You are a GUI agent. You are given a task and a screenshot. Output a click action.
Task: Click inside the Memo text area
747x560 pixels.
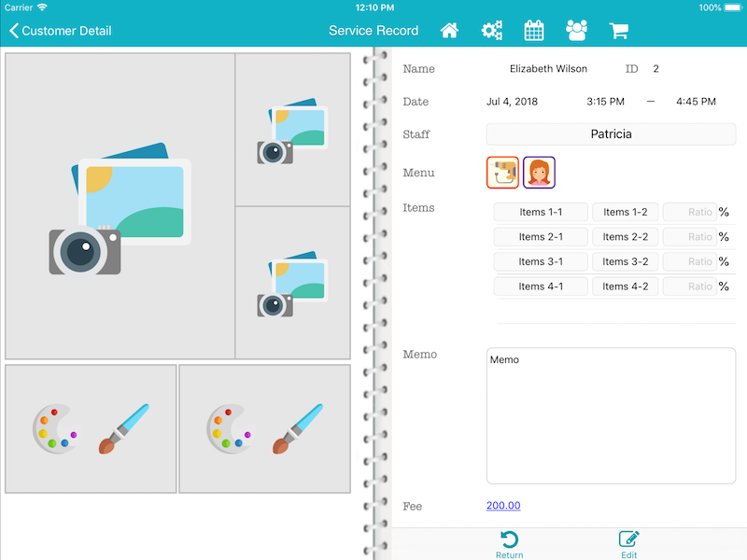pyautogui.click(x=611, y=415)
